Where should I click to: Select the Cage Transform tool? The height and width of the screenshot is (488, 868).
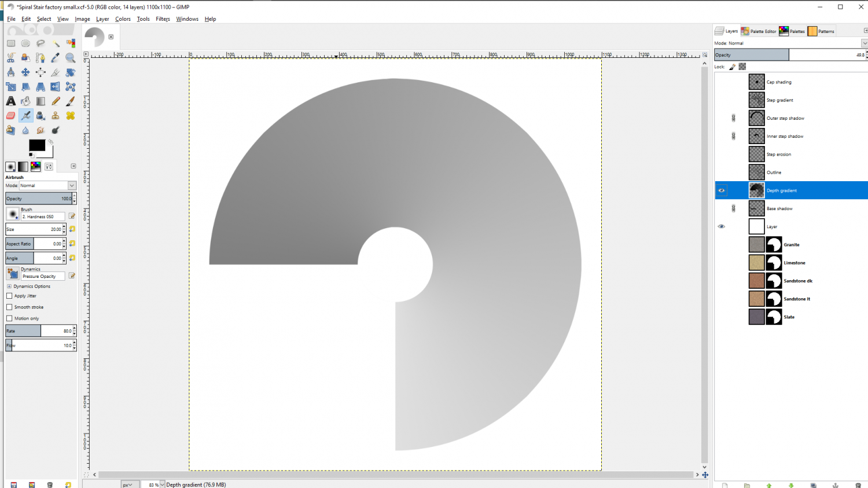tap(71, 87)
